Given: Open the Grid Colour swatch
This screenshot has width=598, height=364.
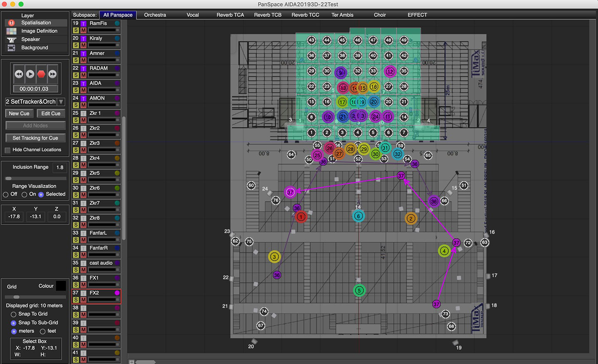Looking at the screenshot, I should tap(61, 286).
